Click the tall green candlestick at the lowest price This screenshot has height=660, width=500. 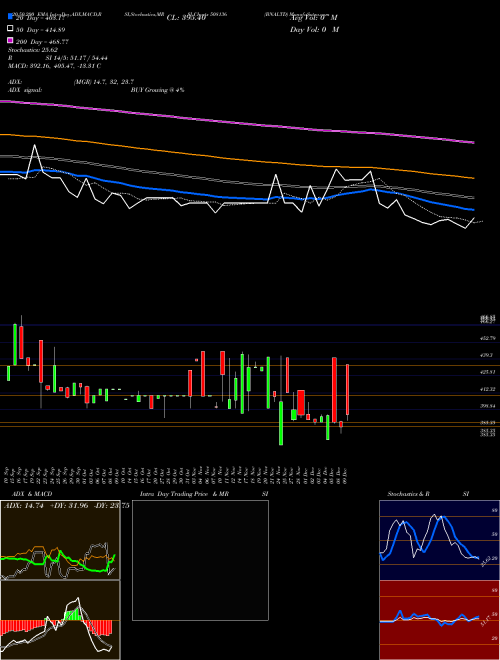[x=281, y=423]
